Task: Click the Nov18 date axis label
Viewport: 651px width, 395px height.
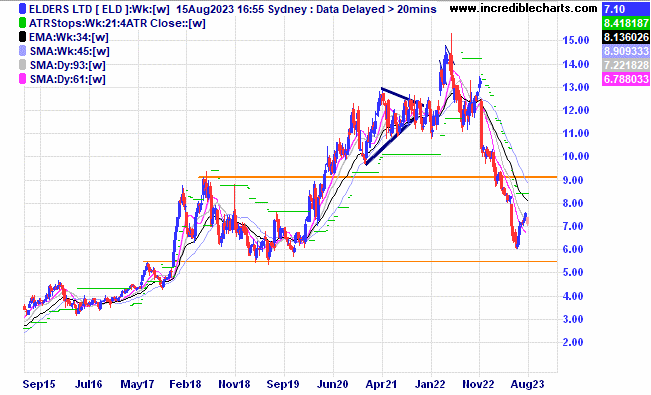Action: click(235, 384)
